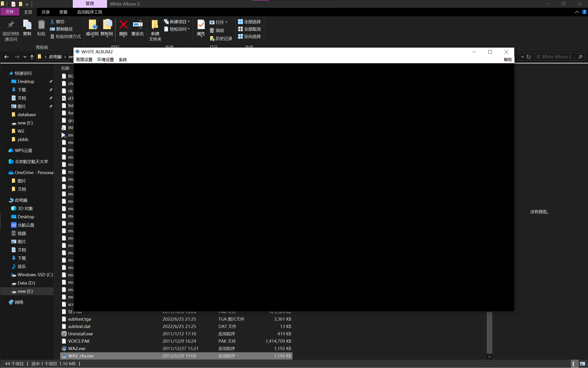Open 帮助 menu in WHITE ALBUM2
The image size is (588, 368).
[508, 60]
